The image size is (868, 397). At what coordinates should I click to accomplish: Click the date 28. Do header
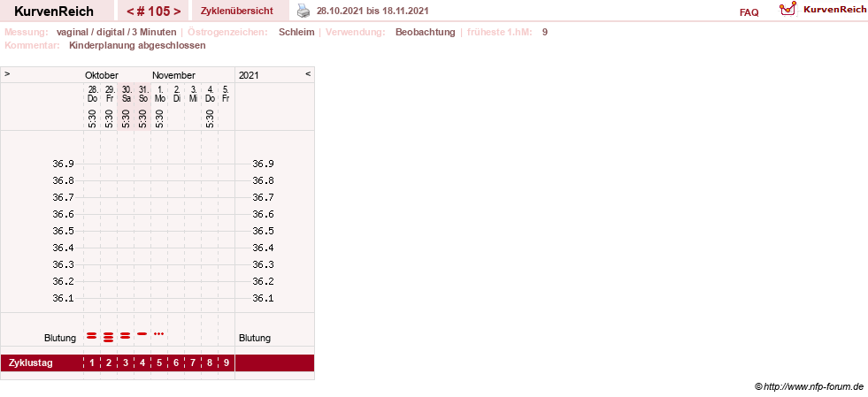(x=92, y=94)
